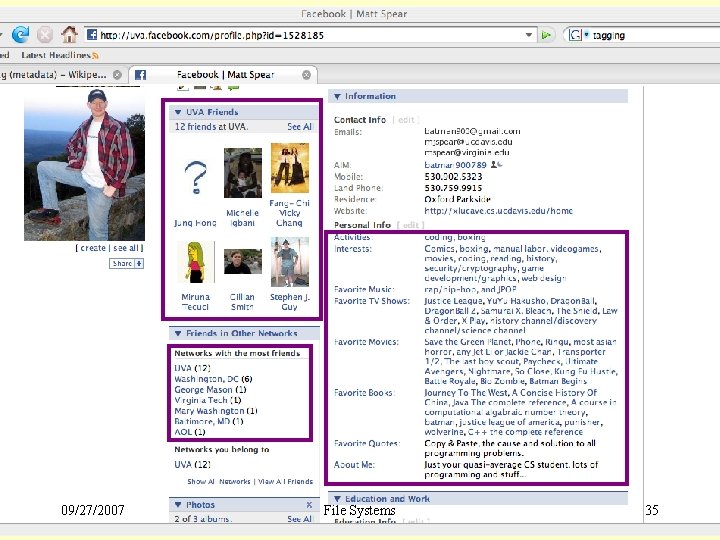Open Jung Hong question mark avatar
Image resolution: width=720 pixels, height=540 pixels.
coord(196,178)
